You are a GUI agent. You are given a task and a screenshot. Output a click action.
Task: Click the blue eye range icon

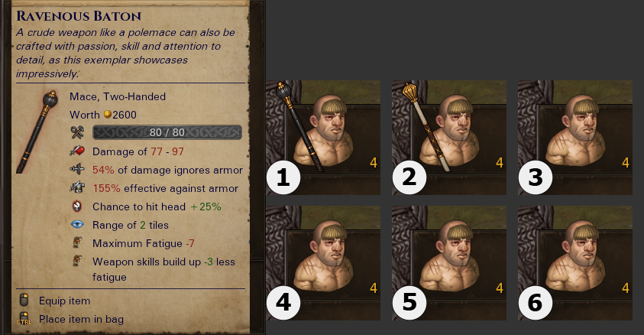(x=77, y=224)
